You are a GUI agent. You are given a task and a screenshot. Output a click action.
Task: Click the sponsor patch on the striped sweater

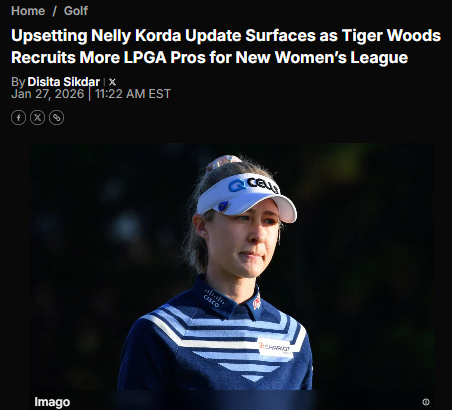pyautogui.click(x=275, y=348)
